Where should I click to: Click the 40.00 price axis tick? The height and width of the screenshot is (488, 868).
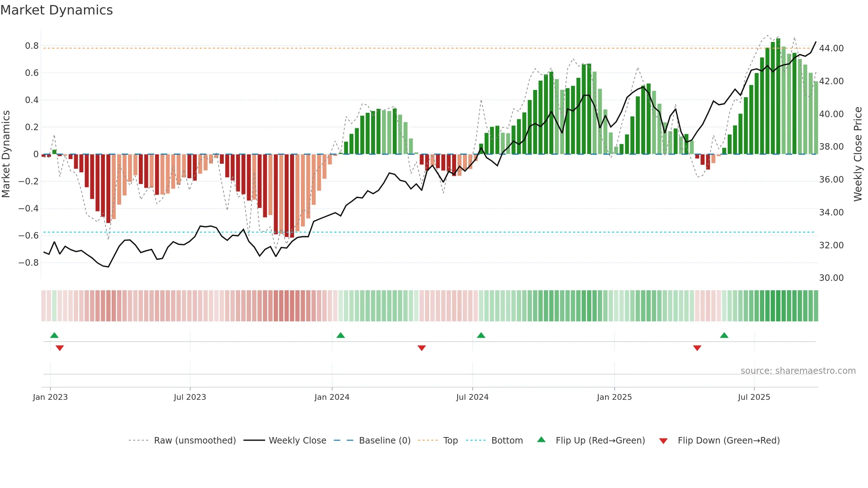coord(831,114)
